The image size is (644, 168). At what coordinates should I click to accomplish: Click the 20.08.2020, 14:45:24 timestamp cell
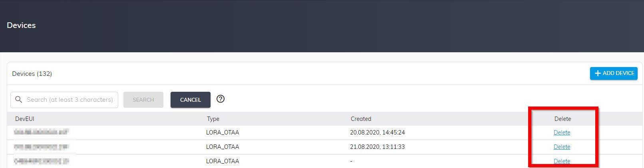point(377,132)
